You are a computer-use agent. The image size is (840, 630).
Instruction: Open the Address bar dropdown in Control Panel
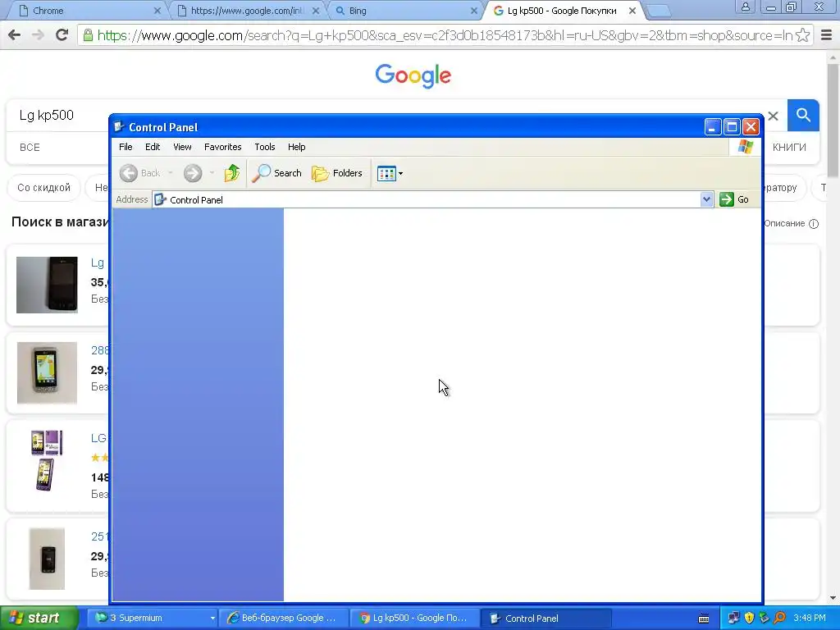tap(706, 200)
